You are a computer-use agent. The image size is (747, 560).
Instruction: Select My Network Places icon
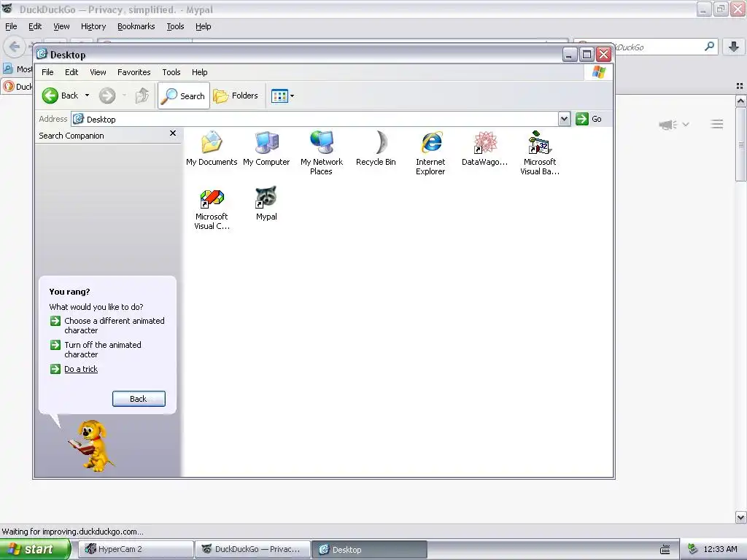click(x=321, y=152)
